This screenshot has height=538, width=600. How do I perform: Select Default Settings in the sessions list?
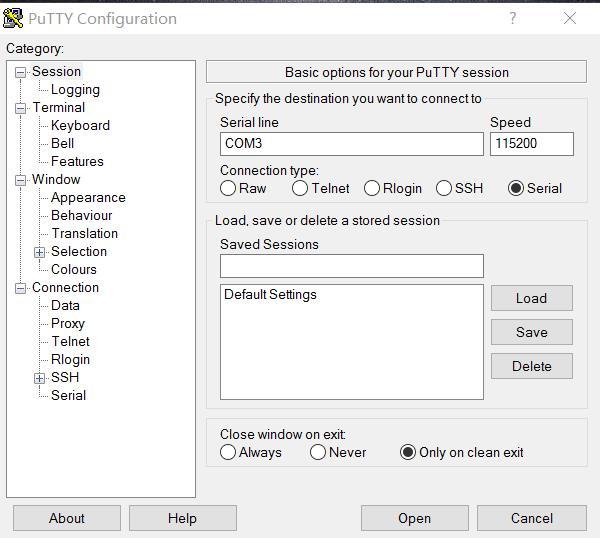coord(270,295)
